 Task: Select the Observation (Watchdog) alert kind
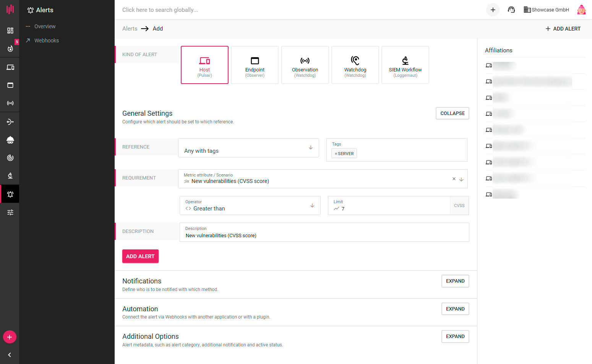pos(305,65)
